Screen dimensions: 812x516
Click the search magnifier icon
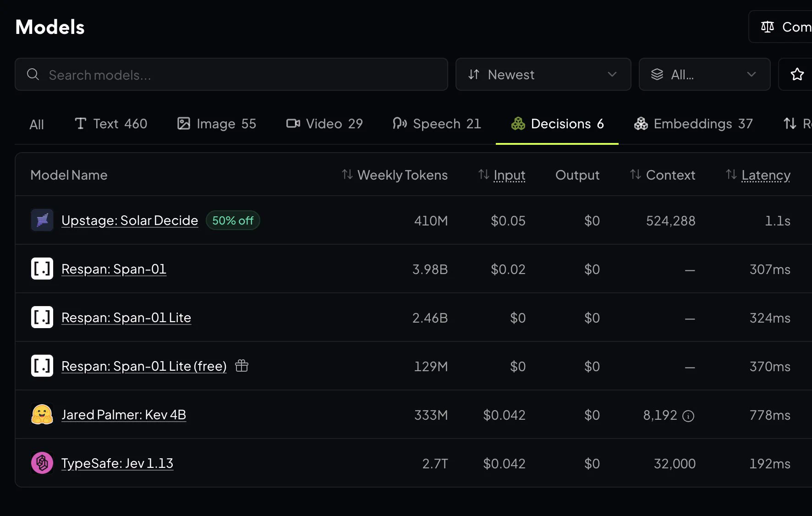[x=33, y=74]
